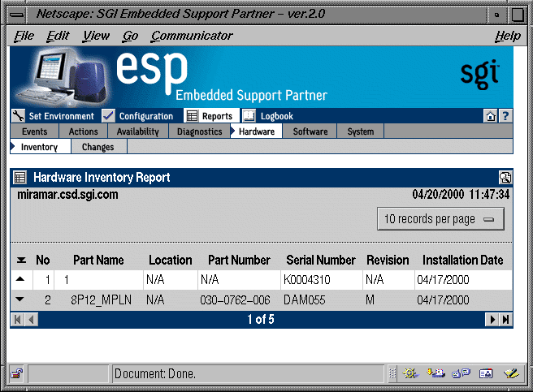Viewport: 533px width, 392px height.
Task: Select the Inventory sub-tab
Action: [41, 147]
